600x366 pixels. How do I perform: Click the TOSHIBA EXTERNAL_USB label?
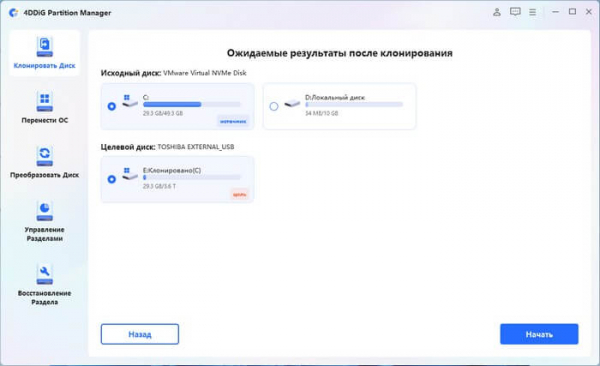pyautogui.click(x=196, y=147)
